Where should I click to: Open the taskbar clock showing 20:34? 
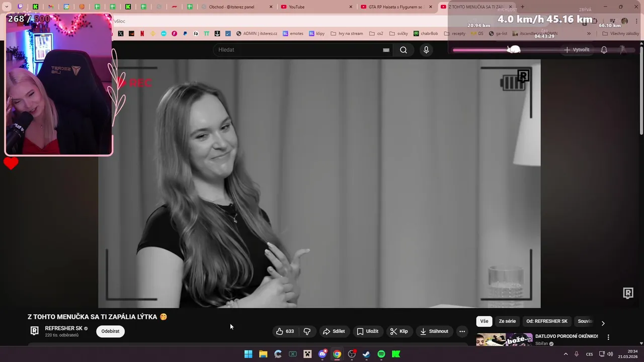tap(629, 354)
